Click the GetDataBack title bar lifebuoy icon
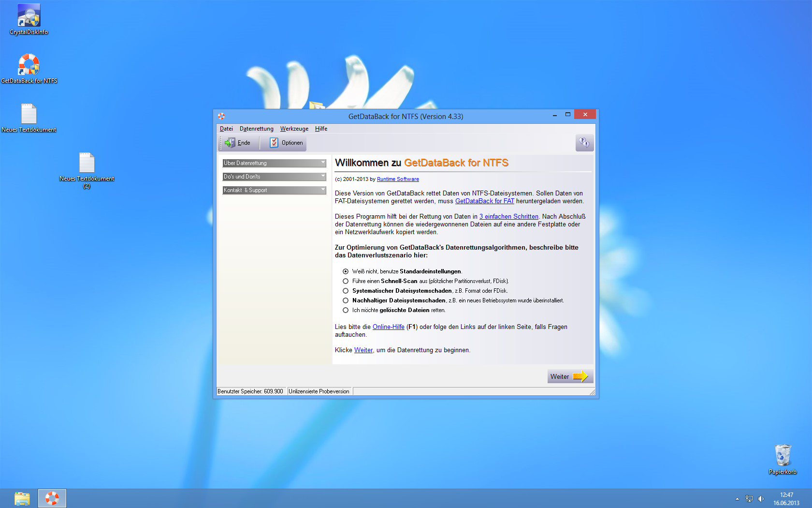 click(221, 116)
